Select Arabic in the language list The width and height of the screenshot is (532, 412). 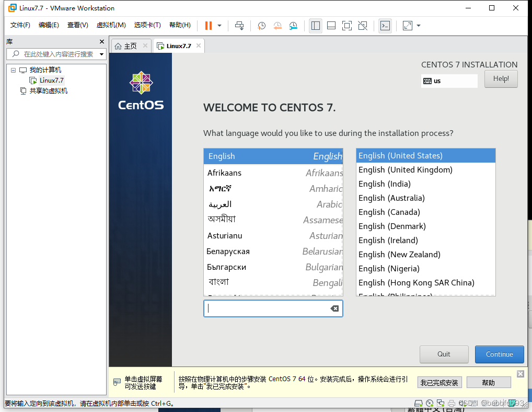273,204
